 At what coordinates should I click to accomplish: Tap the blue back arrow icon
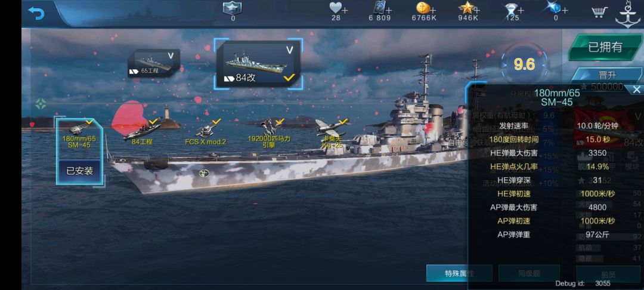tap(36, 13)
